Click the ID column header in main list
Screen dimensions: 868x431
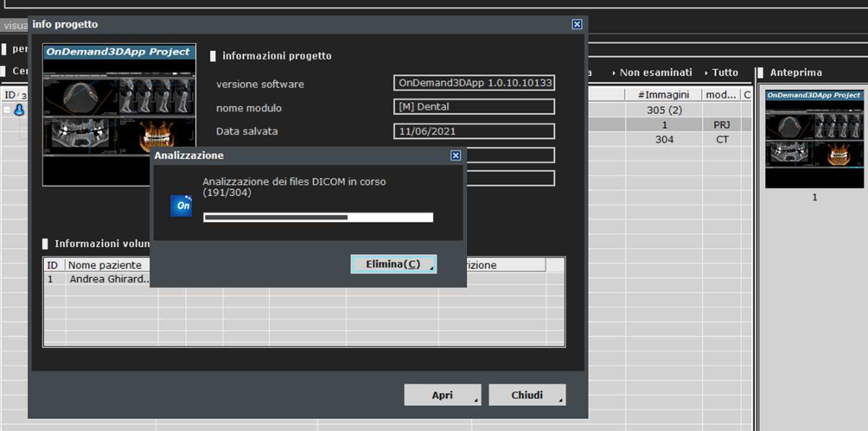15,95
